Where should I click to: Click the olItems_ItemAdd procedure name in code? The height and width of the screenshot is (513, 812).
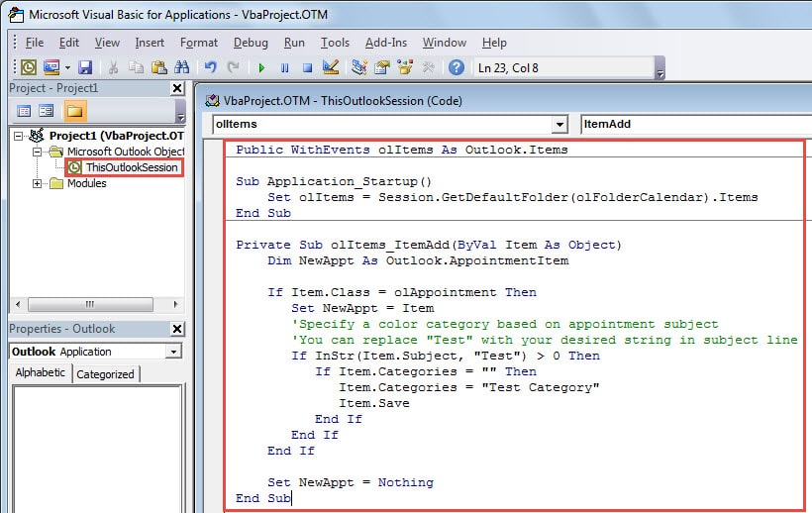click(390, 245)
